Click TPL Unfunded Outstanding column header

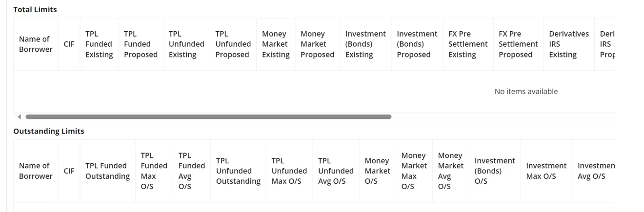238,171
